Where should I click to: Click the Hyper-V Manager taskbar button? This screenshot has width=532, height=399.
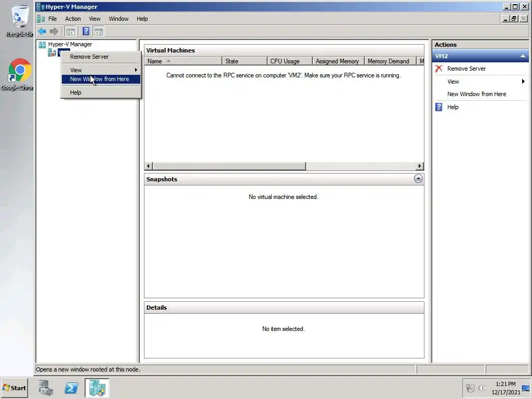point(97,388)
